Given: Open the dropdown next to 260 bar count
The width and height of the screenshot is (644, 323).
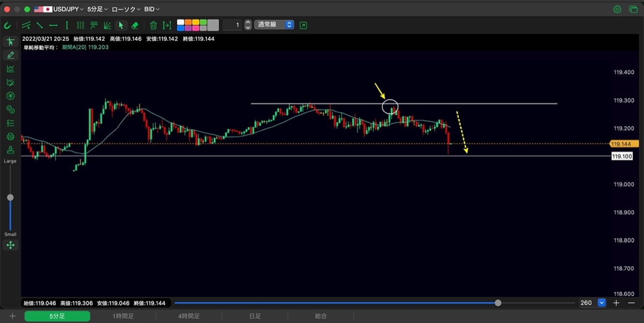Looking at the screenshot, I should click(x=602, y=303).
